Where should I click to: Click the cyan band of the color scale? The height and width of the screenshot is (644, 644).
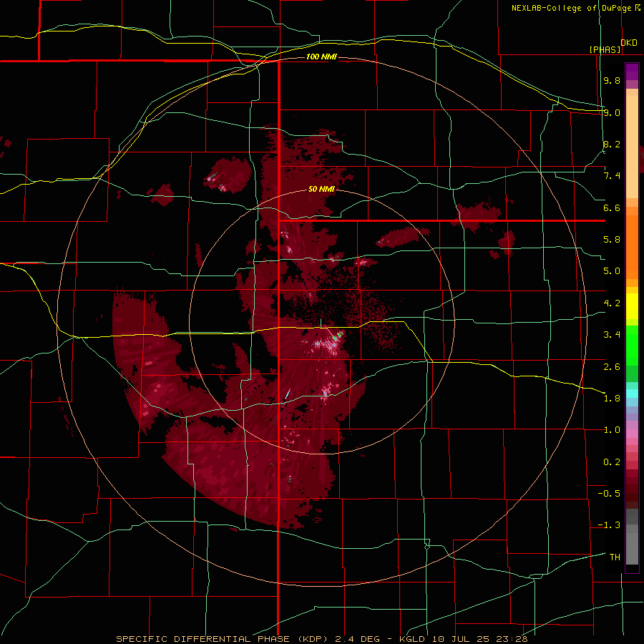632,394
